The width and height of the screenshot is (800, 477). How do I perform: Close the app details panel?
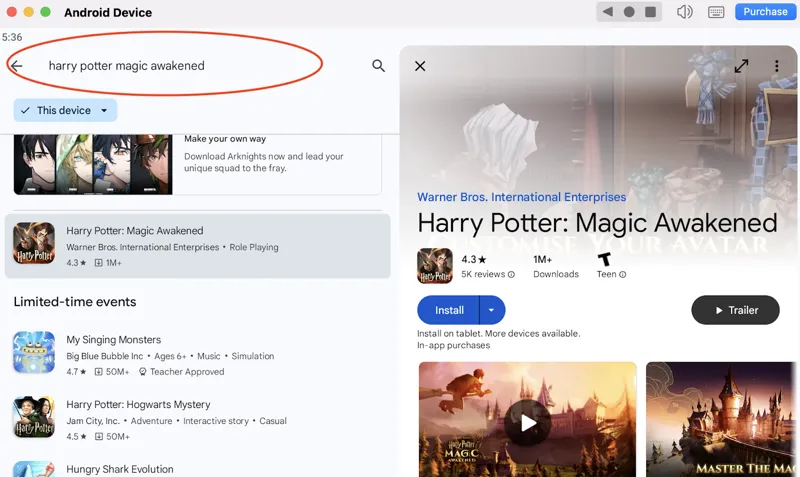(x=420, y=66)
